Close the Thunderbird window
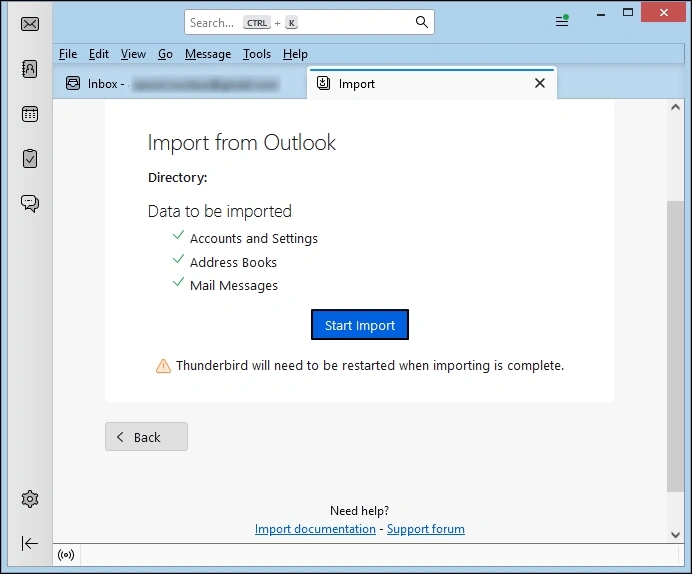The image size is (692, 574). (x=663, y=12)
